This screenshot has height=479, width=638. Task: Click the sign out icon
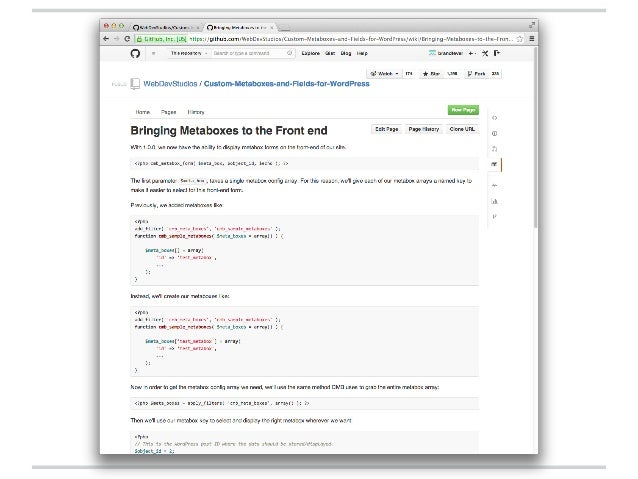497,53
